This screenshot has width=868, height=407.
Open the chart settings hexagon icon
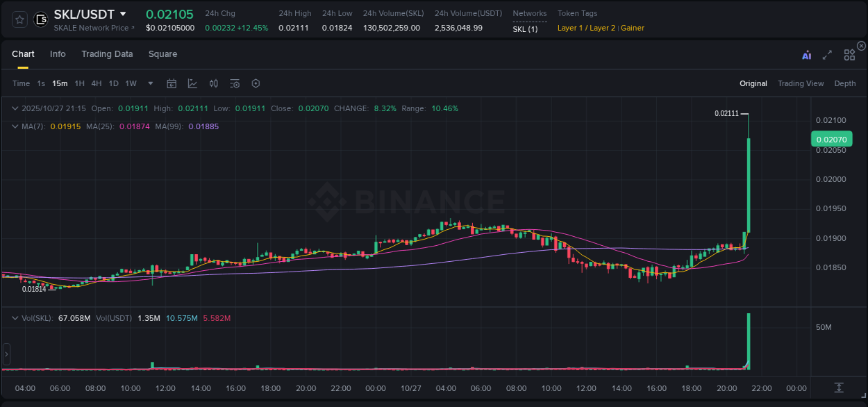[x=256, y=83]
